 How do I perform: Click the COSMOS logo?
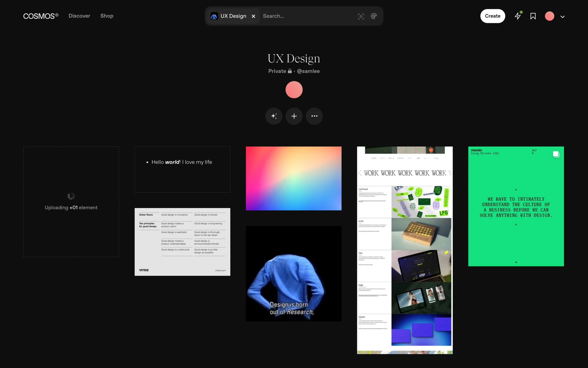[x=40, y=16]
